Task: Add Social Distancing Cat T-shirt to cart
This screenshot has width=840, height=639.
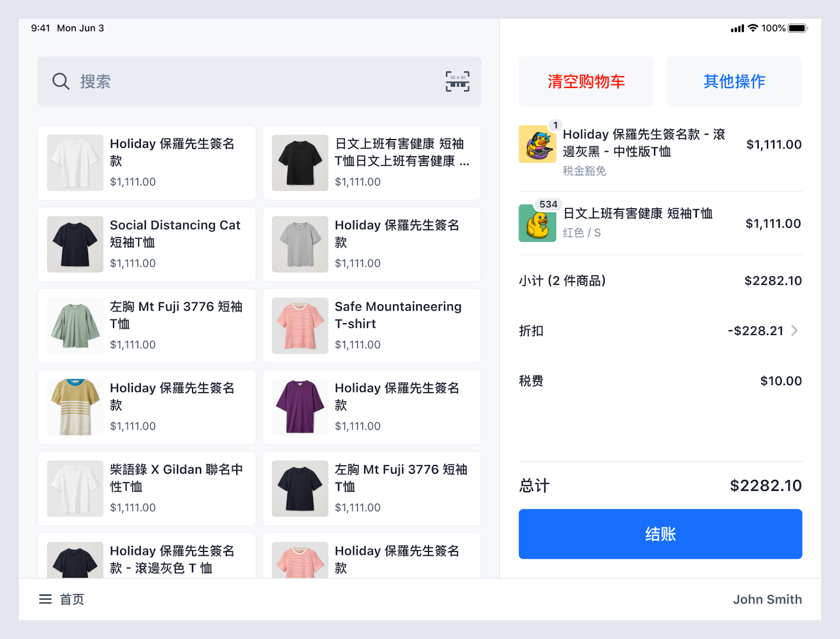Action: [x=146, y=244]
